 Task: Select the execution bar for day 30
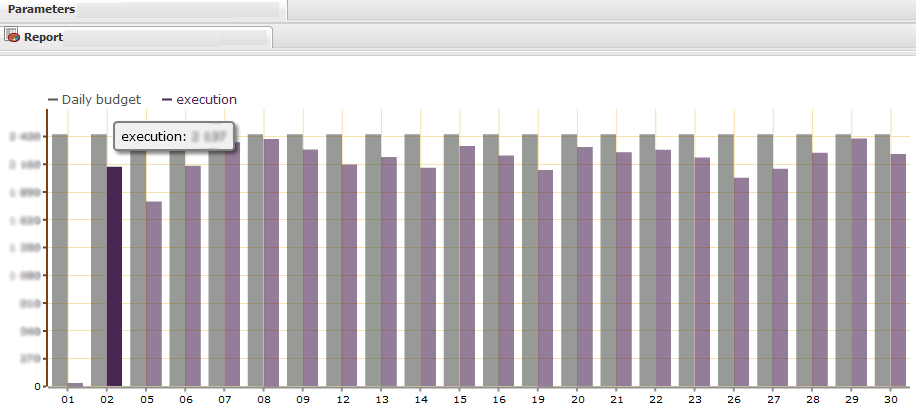tap(898, 270)
